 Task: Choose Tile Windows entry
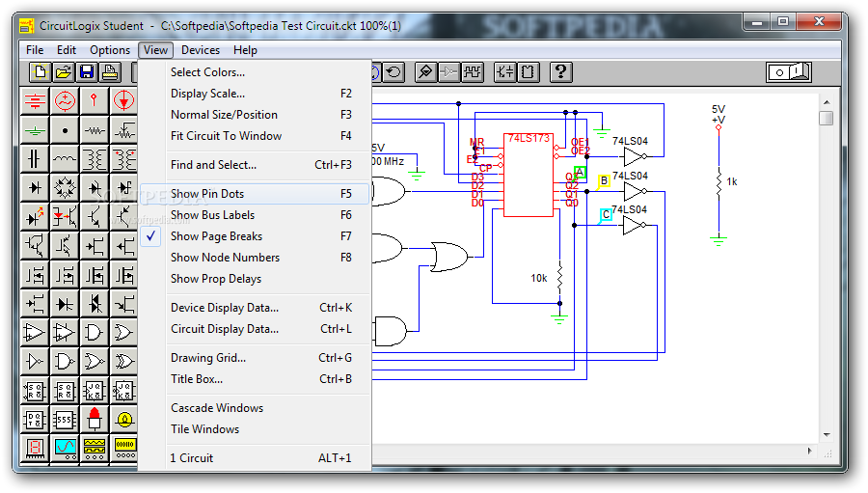254,429
